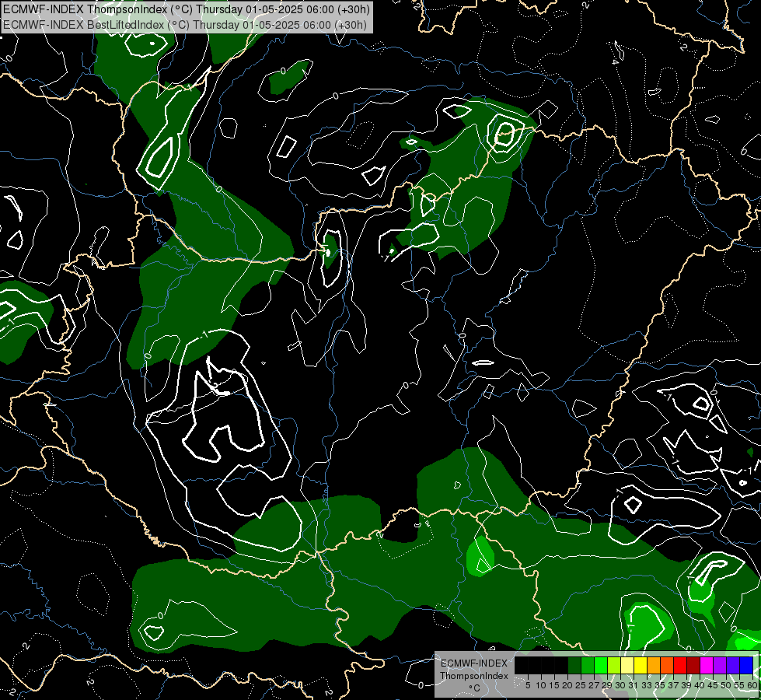This screenshot has width=761, height=700.
Task: Click the ECMWF-INDEX label in the legend
Action: click(474, 663)
